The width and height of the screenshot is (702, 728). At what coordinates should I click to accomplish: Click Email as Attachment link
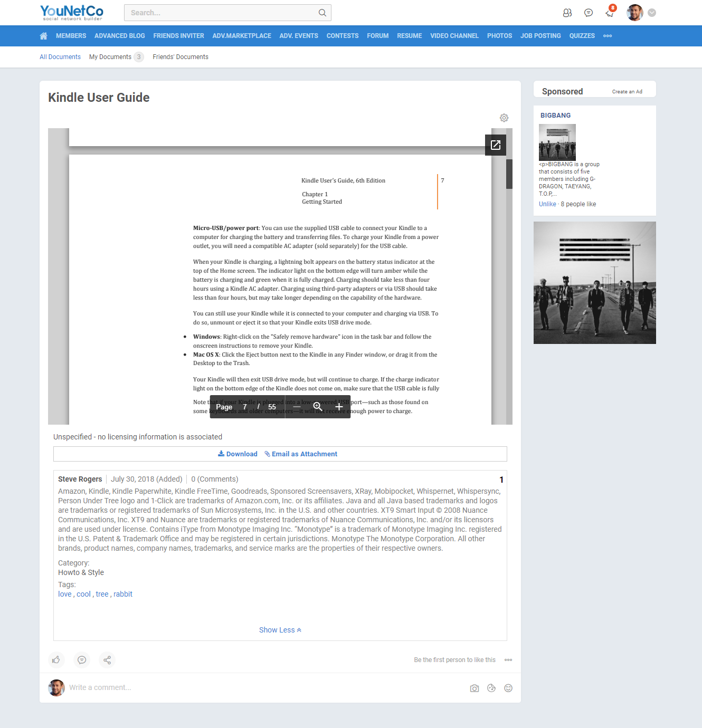(301, 454)
